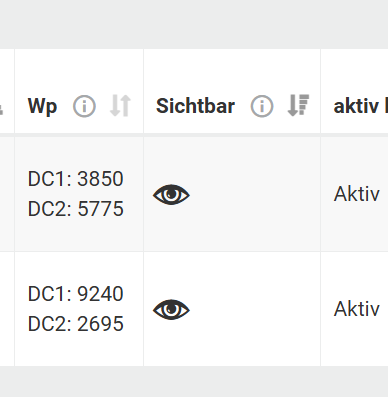Click the leftmost cell of the 9240 row
Viewport: 388px width, 397px height.
point(7,309)
